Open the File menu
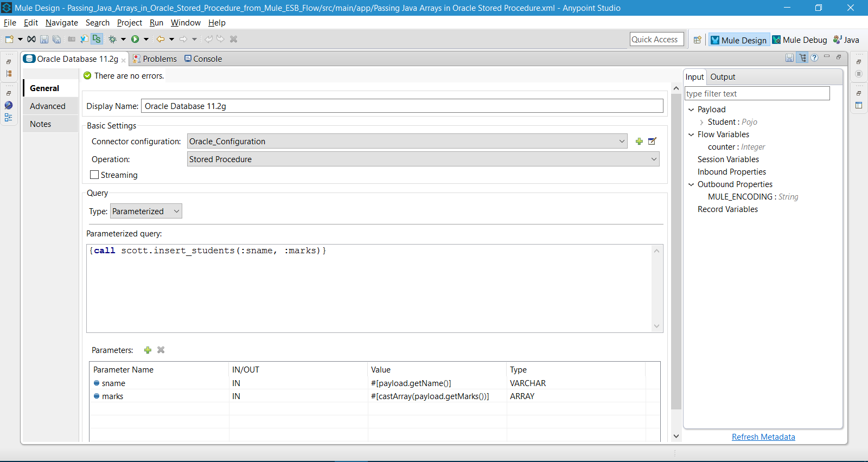Screen dimensions: 868x462 pos(10,23)
